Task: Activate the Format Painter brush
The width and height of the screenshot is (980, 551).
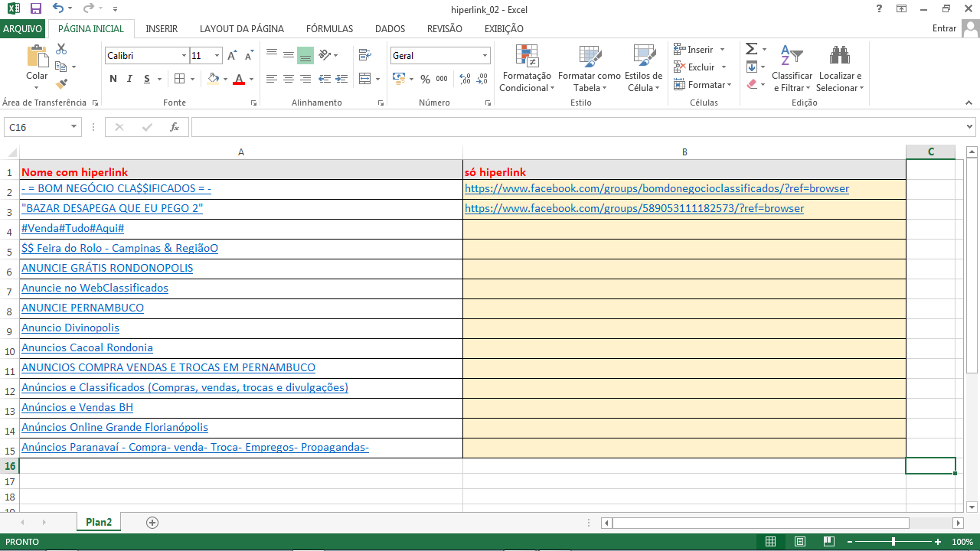Action: click(x=62, y=83)
